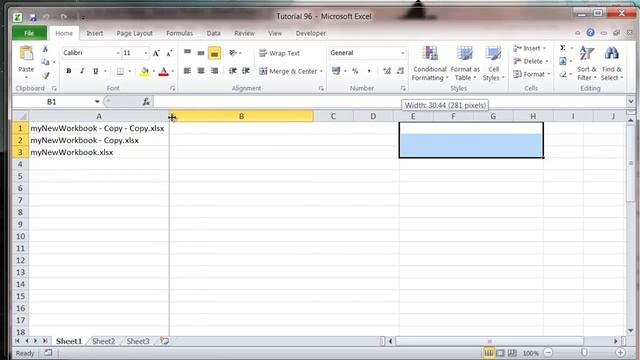Viewport: 640px width, 360px height.
Task: Open Format menu in Cells group
Action: click(x=532, y=74)
